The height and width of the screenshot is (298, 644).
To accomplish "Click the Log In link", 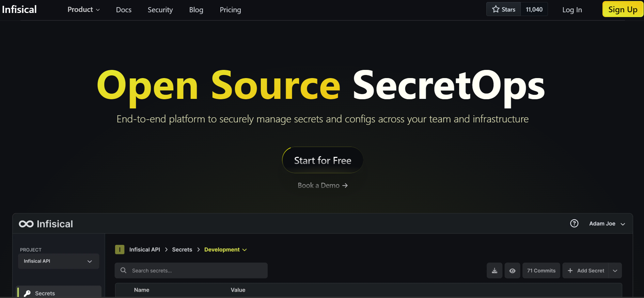I will click(572, 10).
